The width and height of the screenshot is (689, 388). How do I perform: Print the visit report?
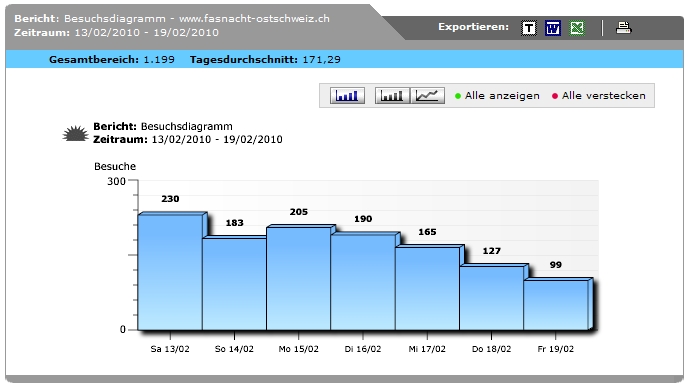pyautogui.click(x=623, y=28)
